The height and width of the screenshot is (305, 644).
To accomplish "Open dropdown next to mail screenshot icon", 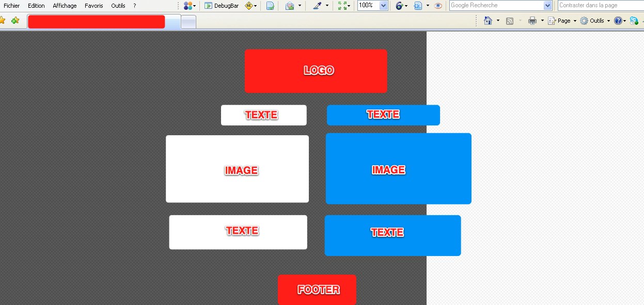I will click(x=300, y=6).
